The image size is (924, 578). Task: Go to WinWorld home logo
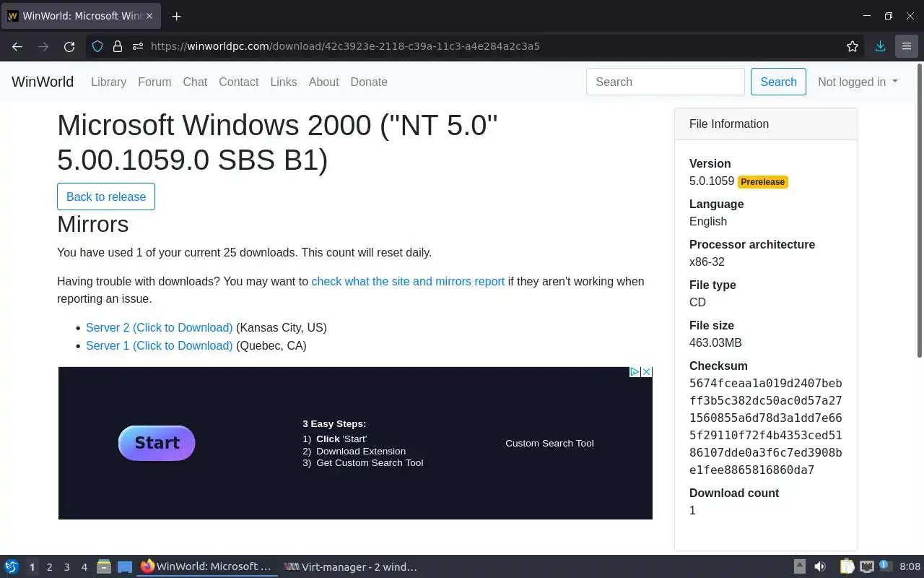(x=43, y=82)
